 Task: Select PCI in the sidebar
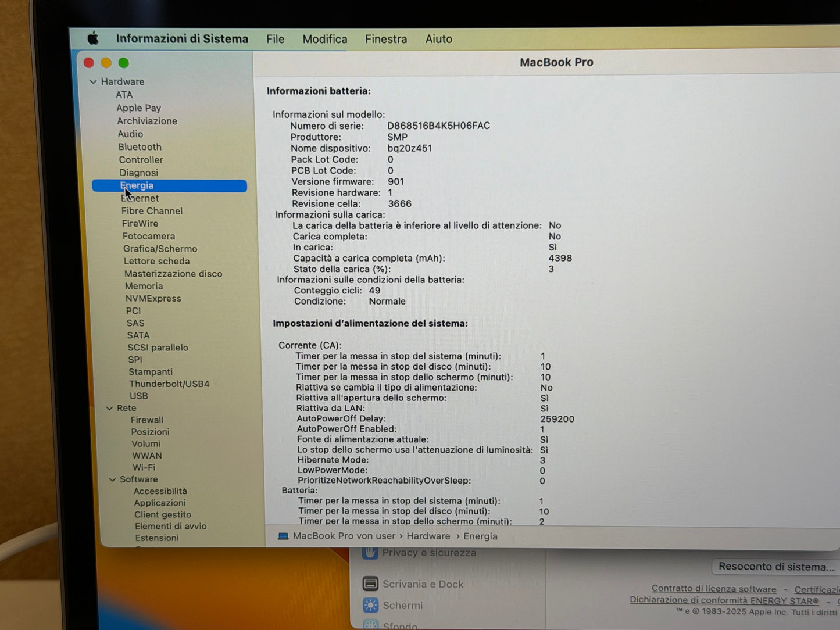[x=134, y=310]
